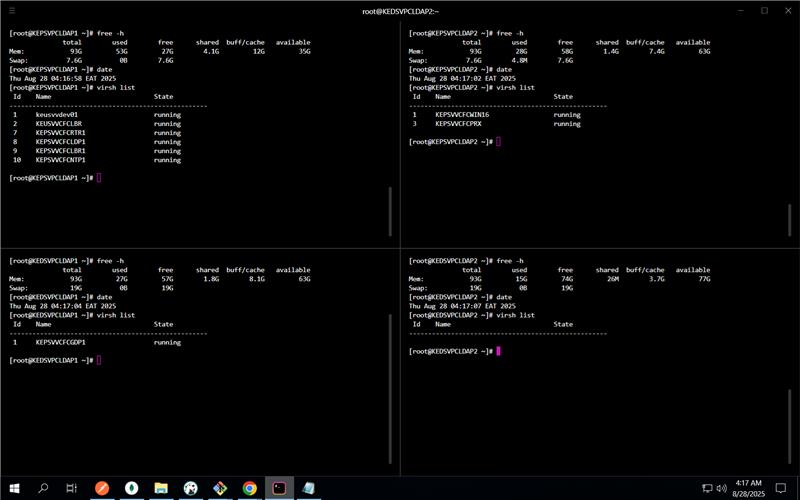This screenshot has width=800, height=500.
Task: Open the notepad app at taskbar end
Action: (309, 488)
